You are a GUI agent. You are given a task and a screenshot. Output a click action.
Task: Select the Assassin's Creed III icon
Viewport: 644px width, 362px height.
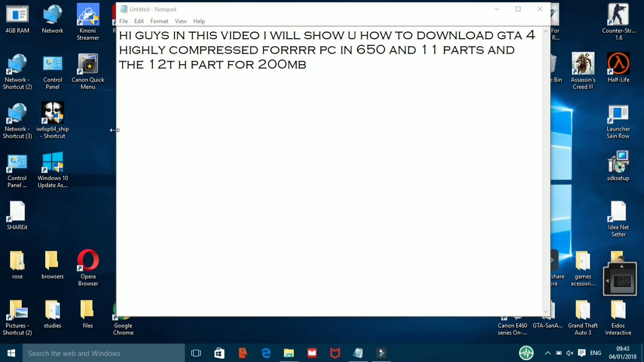tap(583, 72)
